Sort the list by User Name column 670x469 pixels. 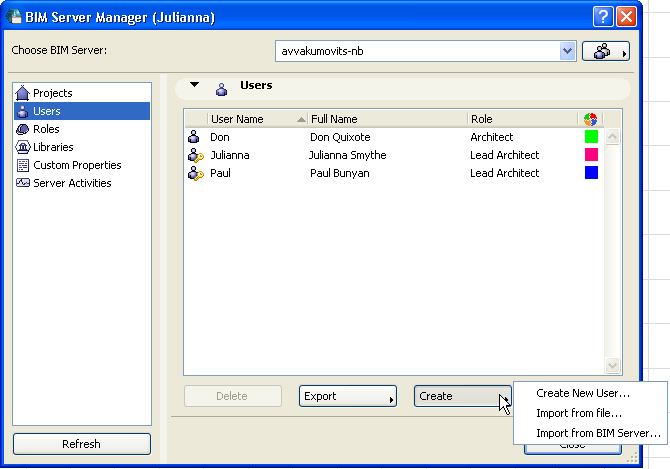pyautogui.click(x=258, y=119)
